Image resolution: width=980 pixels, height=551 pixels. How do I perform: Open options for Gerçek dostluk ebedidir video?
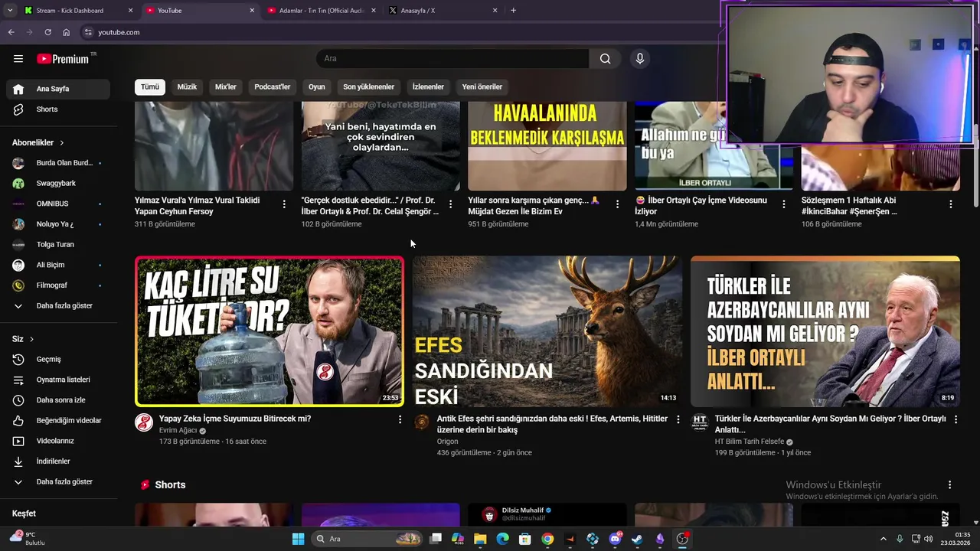[x=450, y=204]
